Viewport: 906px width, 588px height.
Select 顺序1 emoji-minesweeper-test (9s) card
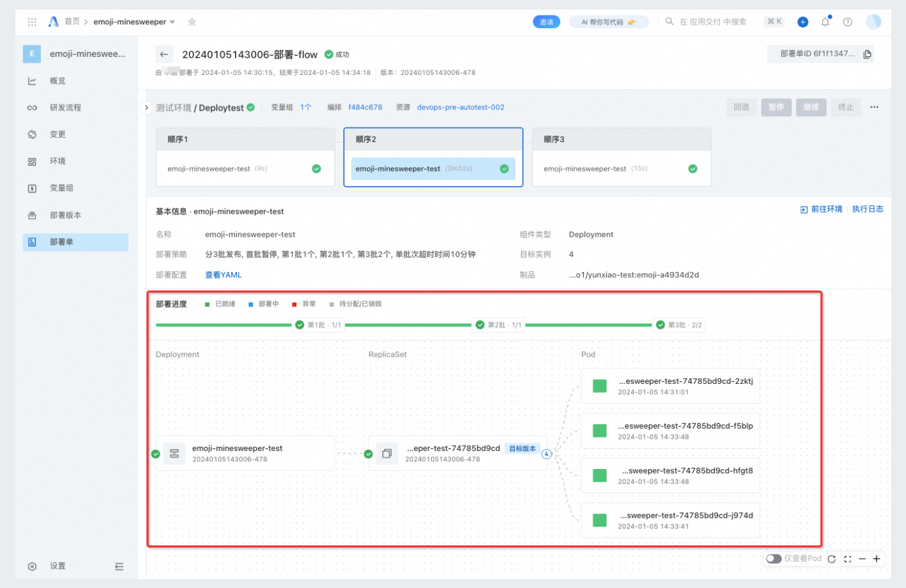pos(245,169)
